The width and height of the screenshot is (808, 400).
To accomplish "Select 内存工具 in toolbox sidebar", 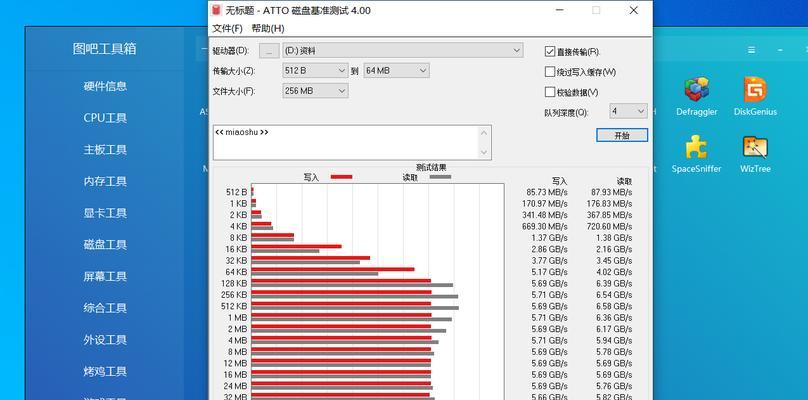I will 105,181.
